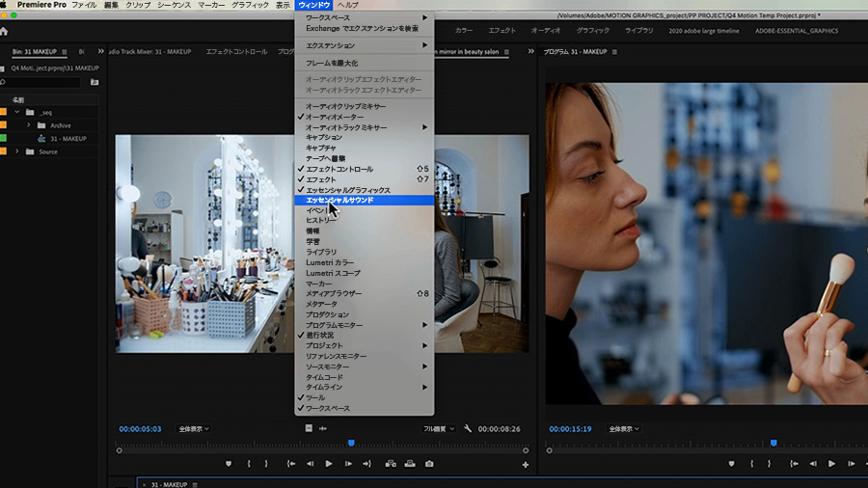Click the Insert edit button in Source monitor

coord(391,464)
